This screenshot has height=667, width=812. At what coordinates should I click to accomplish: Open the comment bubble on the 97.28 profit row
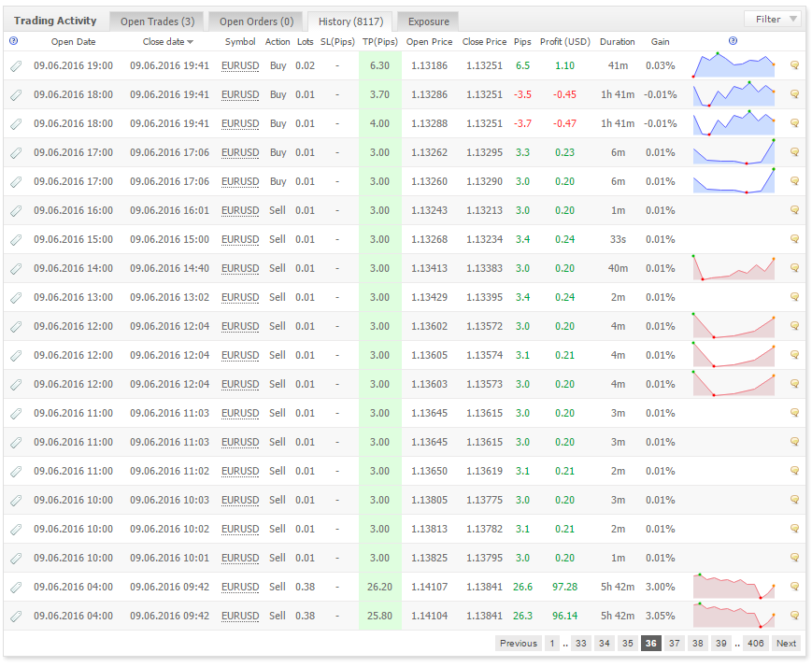(794, 587)
